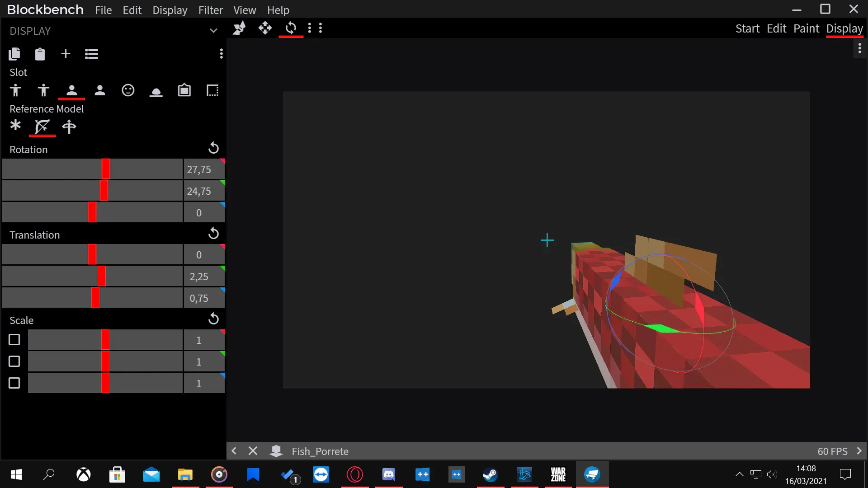This screenshot has width=868, height=488.
Task: Activate the Rotate tool in toolbar
Action: [291, 28]
